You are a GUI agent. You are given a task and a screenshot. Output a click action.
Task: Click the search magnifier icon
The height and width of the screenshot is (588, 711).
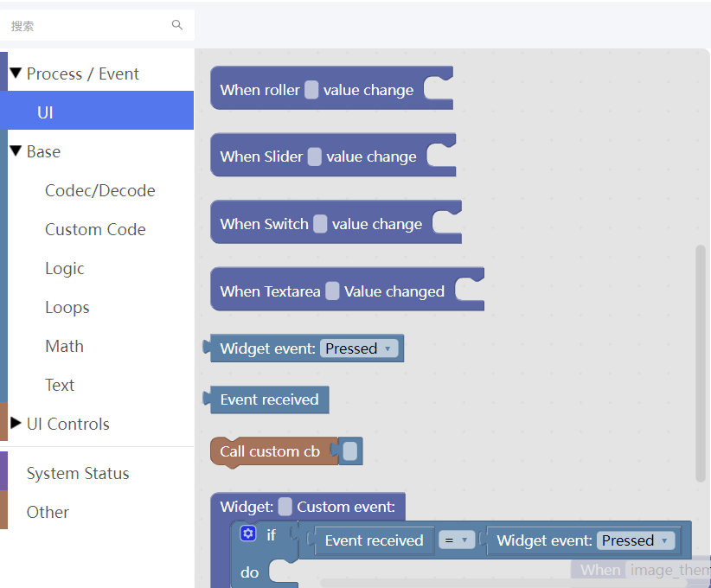(177, 25)
